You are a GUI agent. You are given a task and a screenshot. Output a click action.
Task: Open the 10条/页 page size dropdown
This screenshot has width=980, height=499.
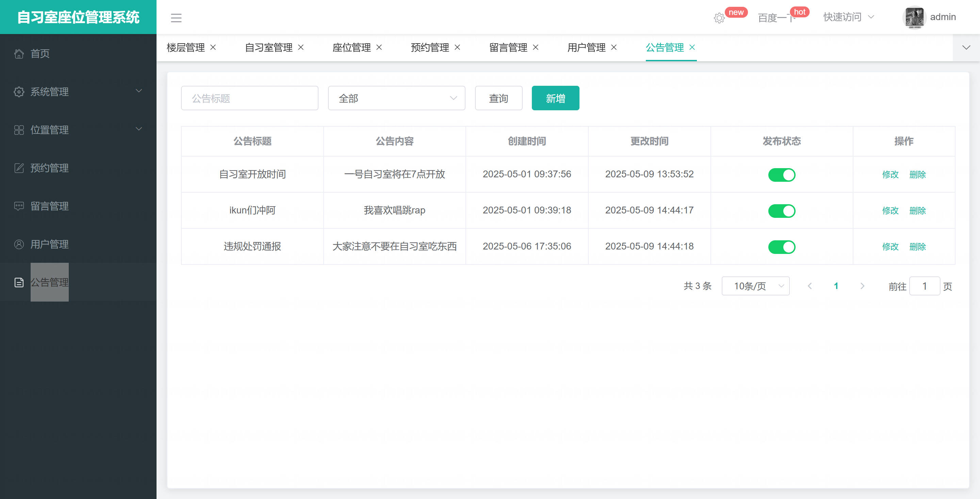coord(755,286)
